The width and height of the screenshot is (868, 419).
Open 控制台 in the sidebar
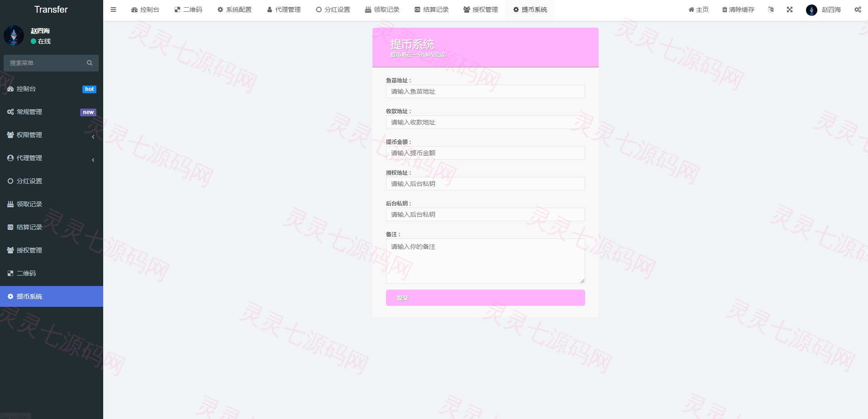tap(52, 89)
